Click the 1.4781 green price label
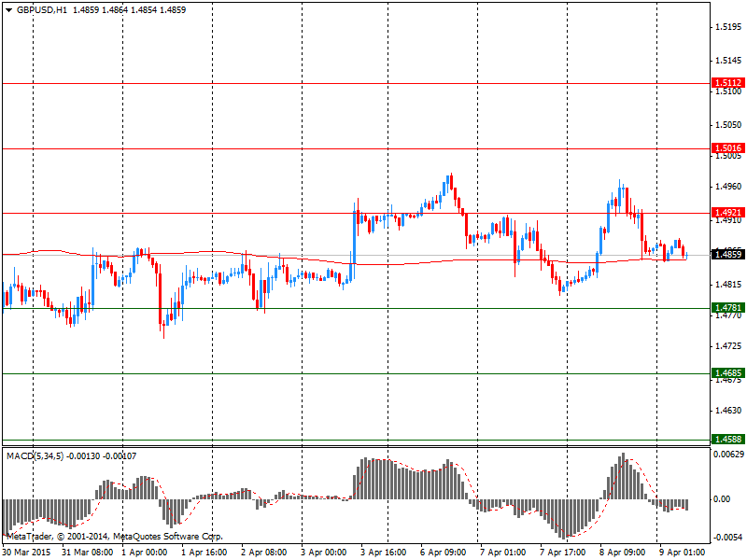 (x=727, y=308)
